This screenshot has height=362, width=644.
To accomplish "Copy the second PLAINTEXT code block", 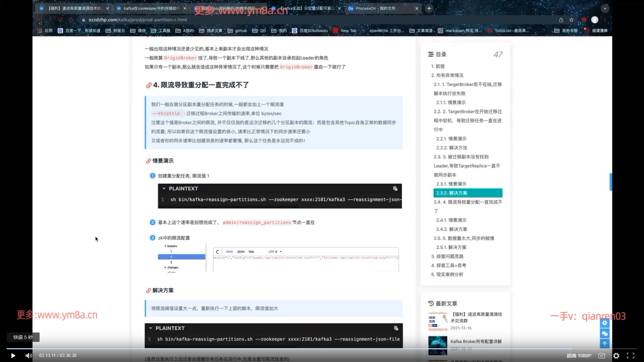I will pos(396,328).
